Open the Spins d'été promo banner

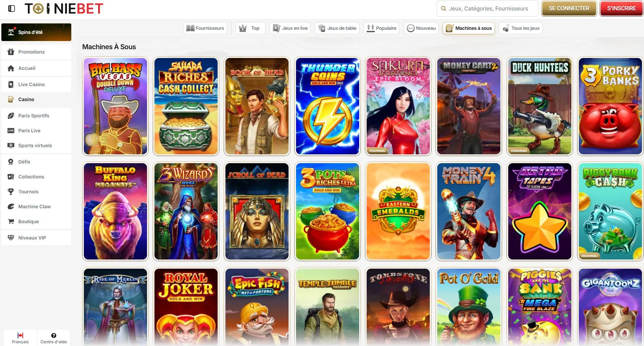click(x=36, y=32)
